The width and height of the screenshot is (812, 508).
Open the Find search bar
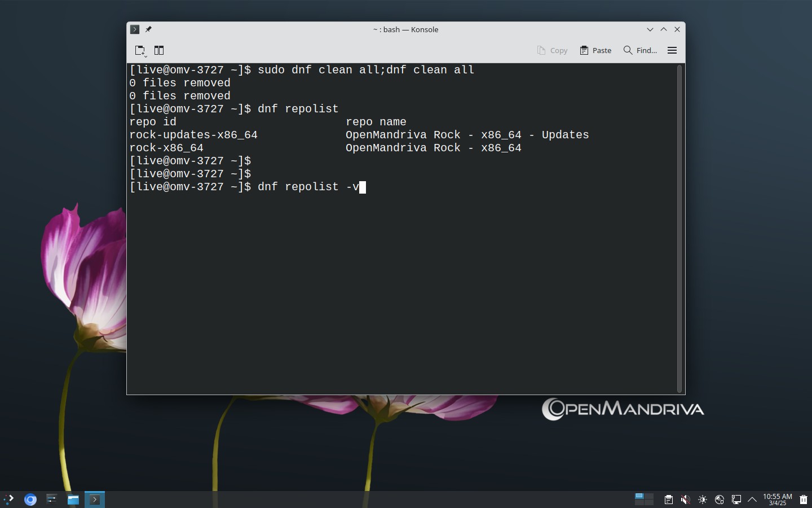640,50
